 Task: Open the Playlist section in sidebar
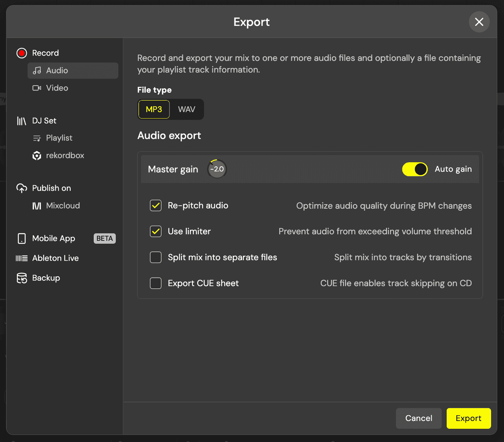point(59,138)
